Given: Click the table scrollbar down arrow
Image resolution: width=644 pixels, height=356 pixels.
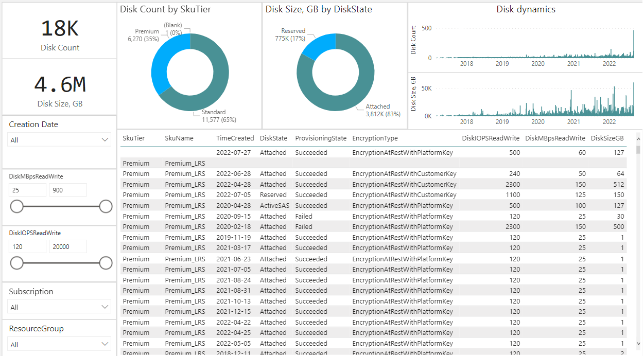Looking at the screenshot, I should [638, 344].
